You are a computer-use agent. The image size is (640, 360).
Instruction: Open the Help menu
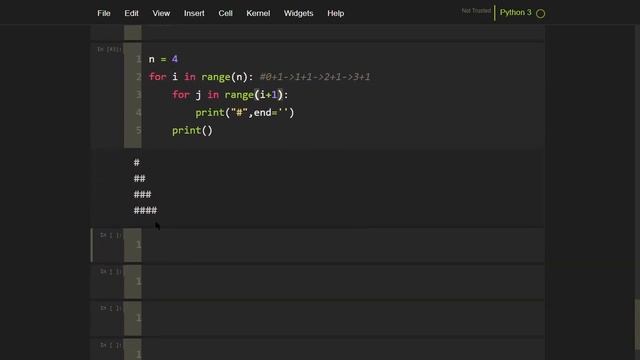[x=336, y=13]
